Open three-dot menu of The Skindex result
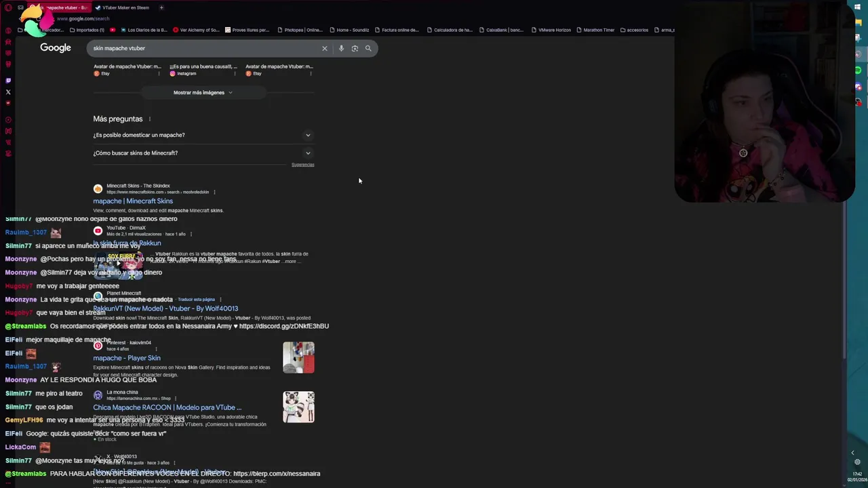Viewport: 868px width, 488px height. (x=214, y=192)
